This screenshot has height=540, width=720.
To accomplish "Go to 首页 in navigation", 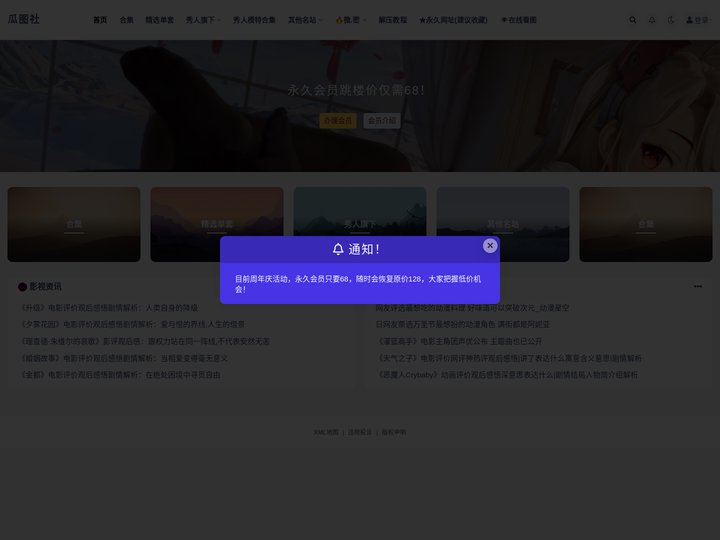I will [x=100, y=20].
